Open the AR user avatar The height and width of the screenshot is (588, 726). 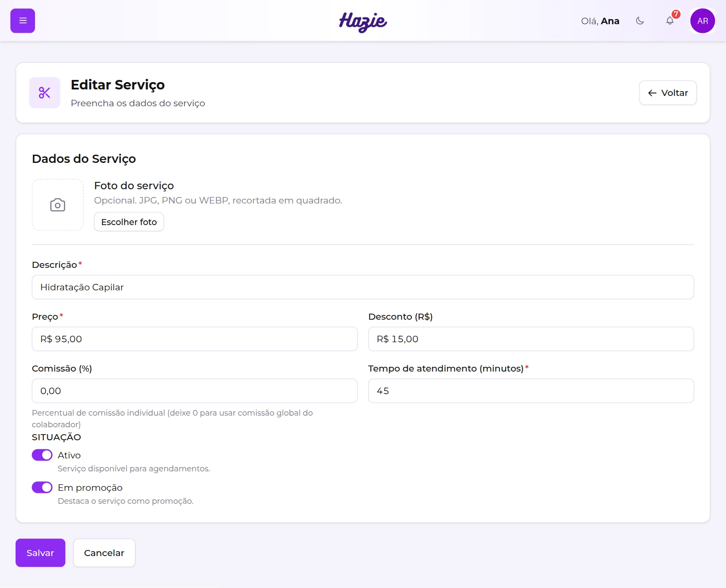(x=703, y=21)
